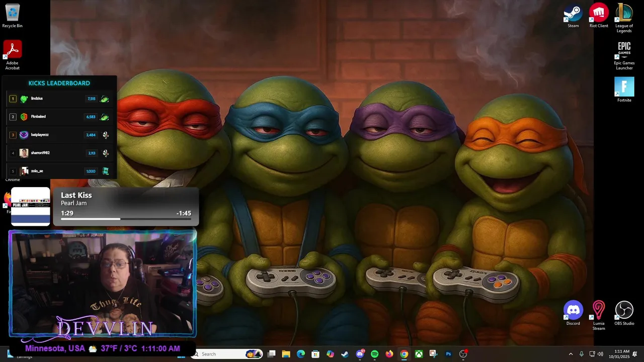Click the Pearl Jam artist name in the music widget

[x=74, y=203]
